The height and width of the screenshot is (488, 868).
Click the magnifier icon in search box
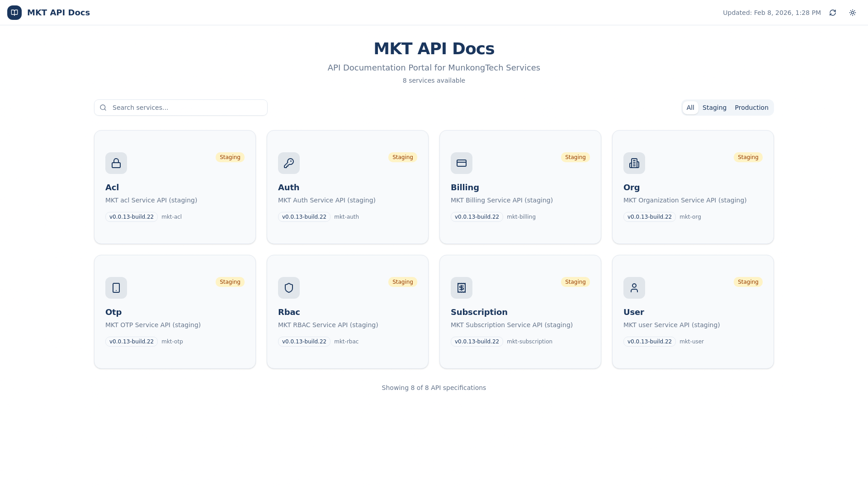click(x=103, y=108)
